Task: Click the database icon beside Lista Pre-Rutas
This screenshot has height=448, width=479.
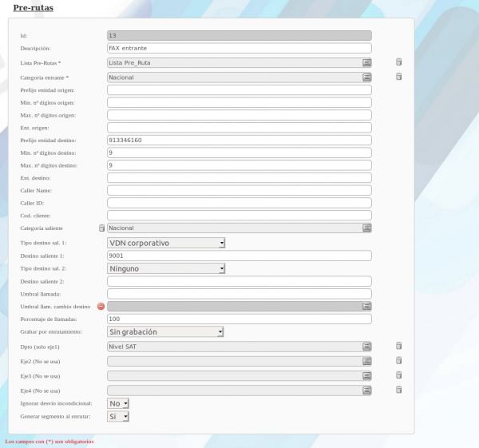Action: point(398,62)
